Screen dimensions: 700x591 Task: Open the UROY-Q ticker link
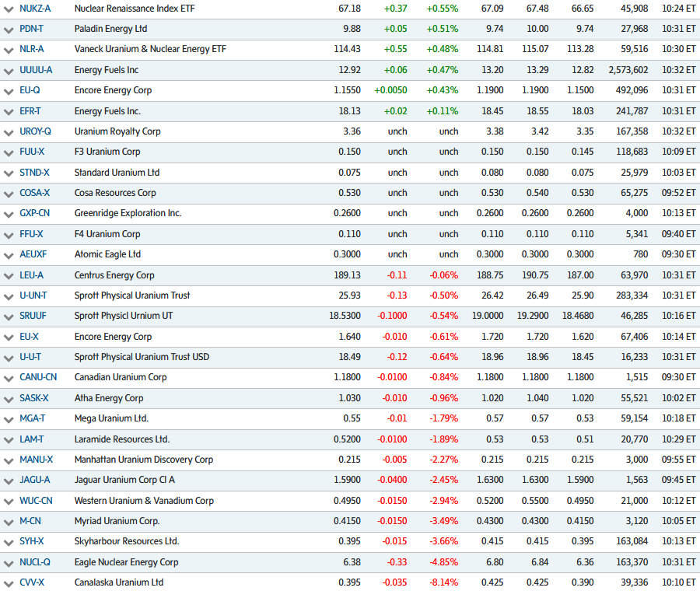point(35,131)
